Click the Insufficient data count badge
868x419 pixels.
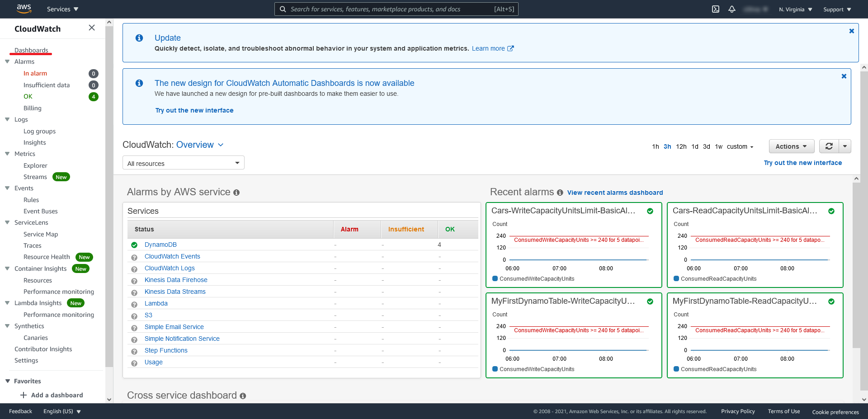click(x=94, y=85)
